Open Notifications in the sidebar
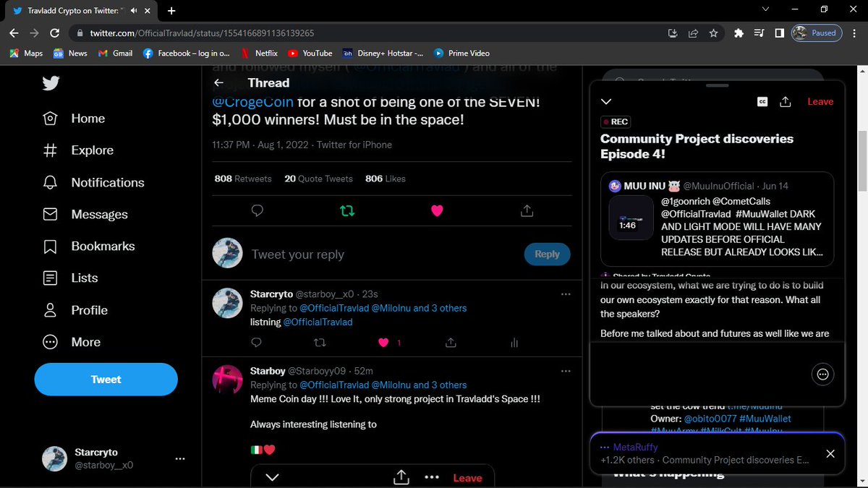Screen dimensions: 868x488 (93, 182)
